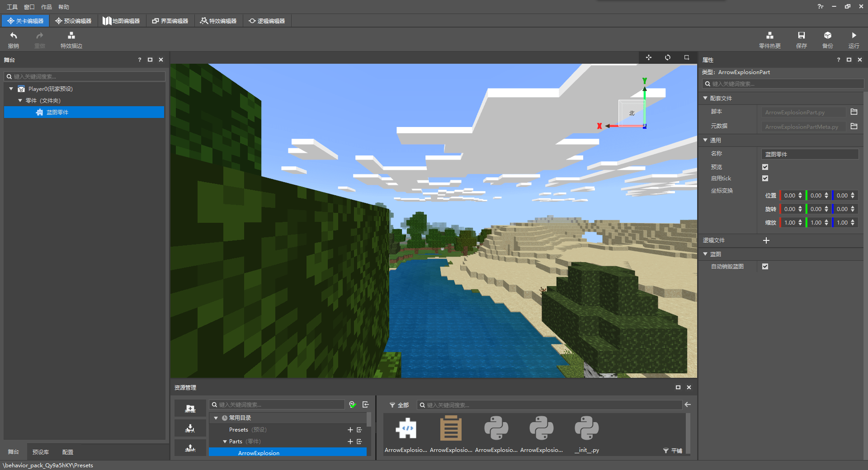Switch to the 特效编辑器 tab
This screenshot has width=868, height=470.
pos(218,21)
